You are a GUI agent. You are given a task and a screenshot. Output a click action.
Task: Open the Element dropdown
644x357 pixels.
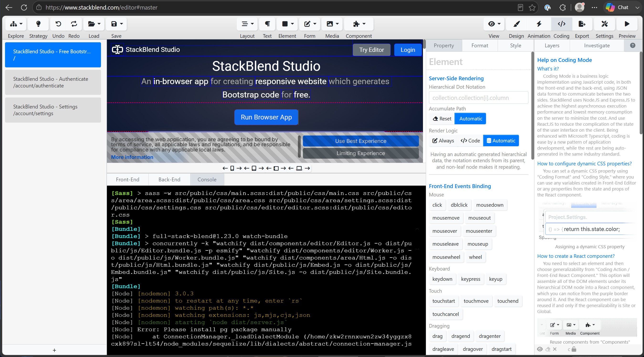(287, 24)
